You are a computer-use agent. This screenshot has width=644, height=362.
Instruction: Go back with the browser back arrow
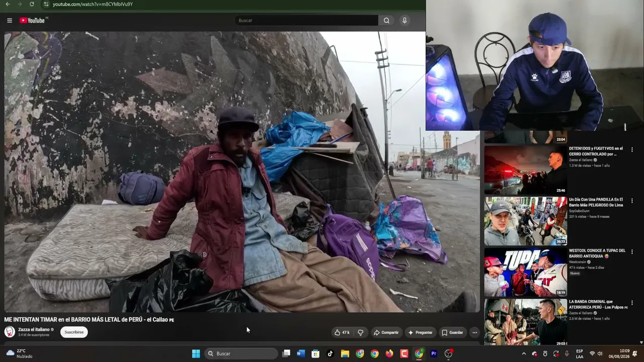8,4
